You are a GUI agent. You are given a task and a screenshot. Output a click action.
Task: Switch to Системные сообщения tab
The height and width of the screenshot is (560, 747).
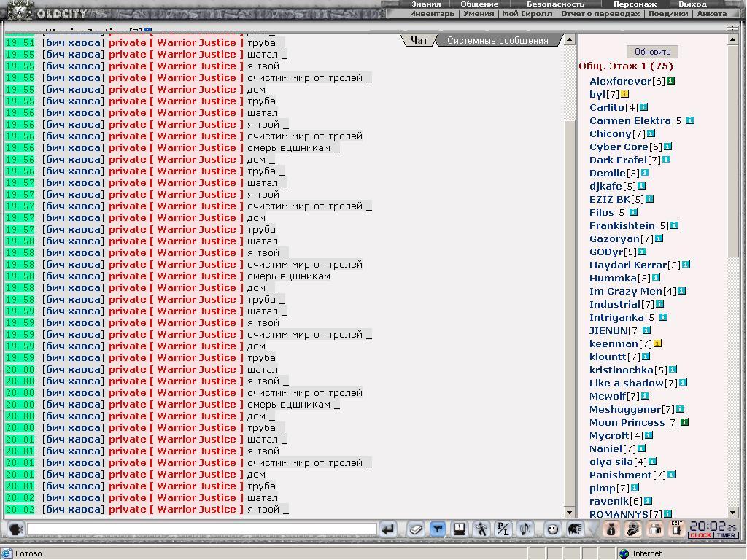(498, 41)
